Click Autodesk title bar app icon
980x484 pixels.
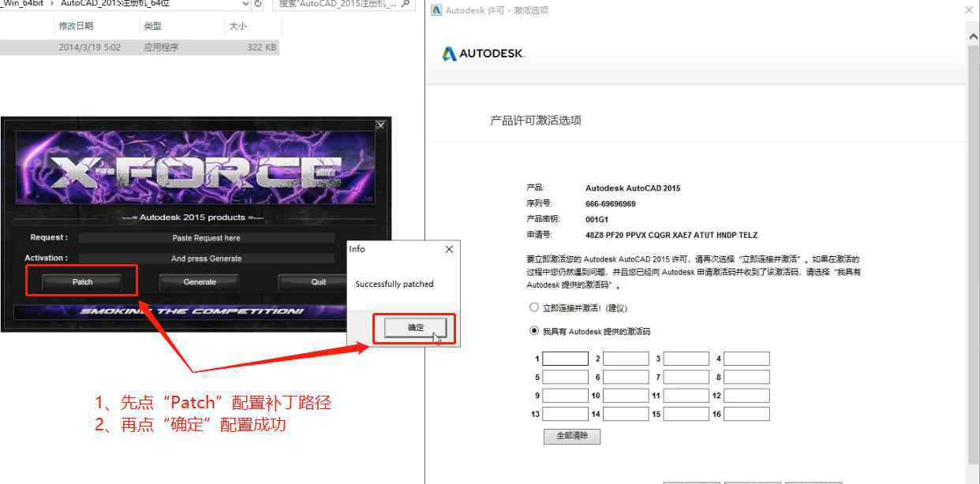pos(436,10)
